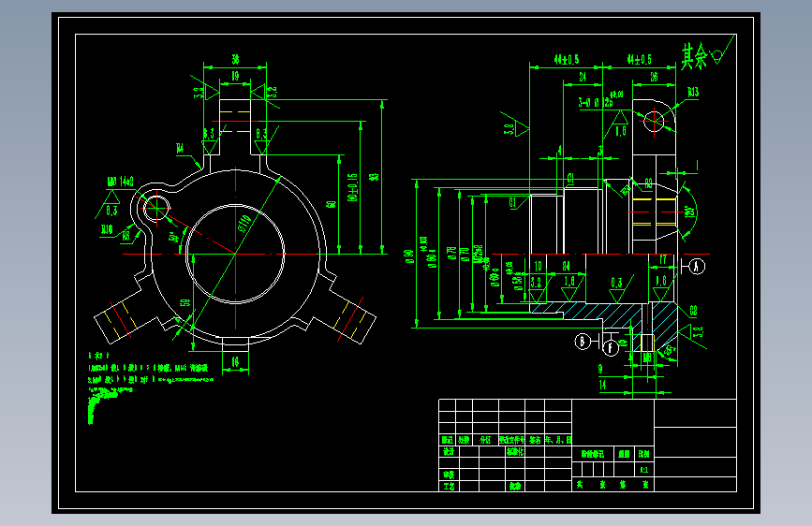Image resolution: width=812 pixels, height=526 pixels.
Task: Click the 9 dimension below section view
Action: click(600, 369)
